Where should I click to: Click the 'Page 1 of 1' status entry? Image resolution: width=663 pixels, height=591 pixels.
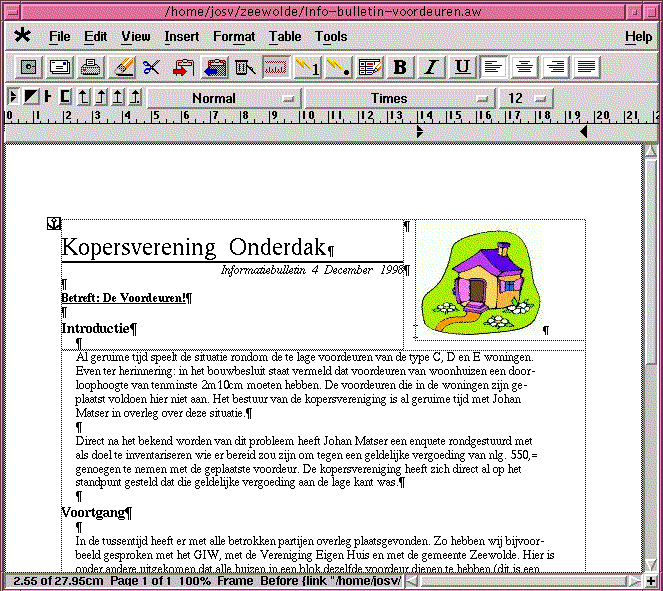click(x=141, y=581)
